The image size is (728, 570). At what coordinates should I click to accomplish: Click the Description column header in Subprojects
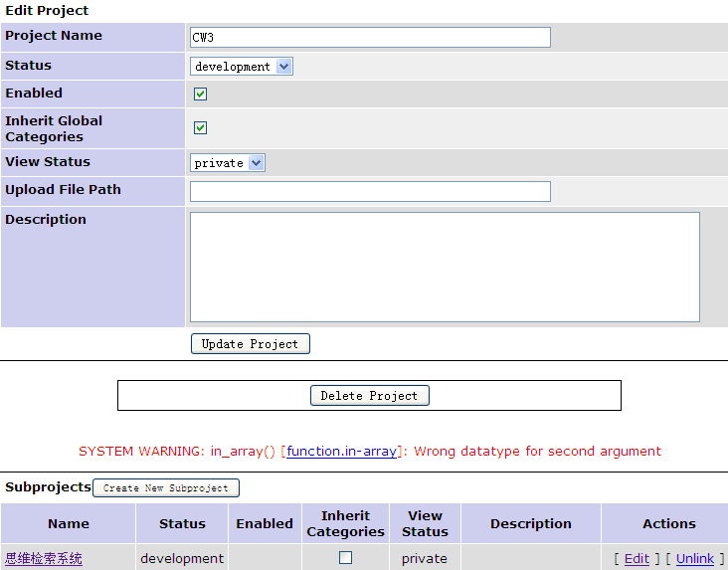(531, 524)
